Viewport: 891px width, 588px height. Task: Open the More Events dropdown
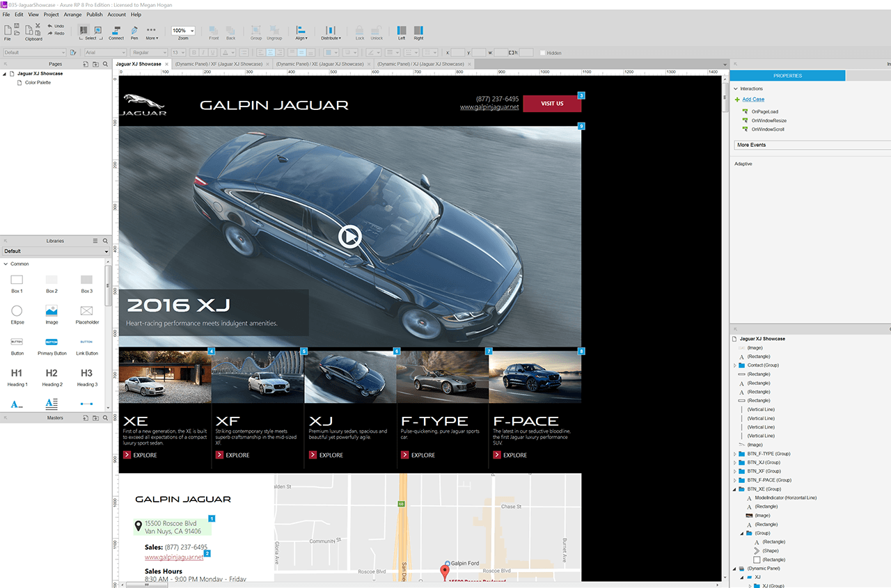click(812, 145)
